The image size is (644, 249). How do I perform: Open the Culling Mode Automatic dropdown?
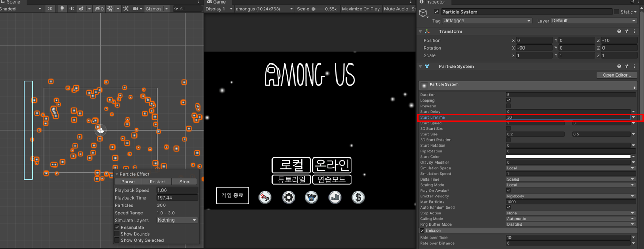[x=570, y=219]
